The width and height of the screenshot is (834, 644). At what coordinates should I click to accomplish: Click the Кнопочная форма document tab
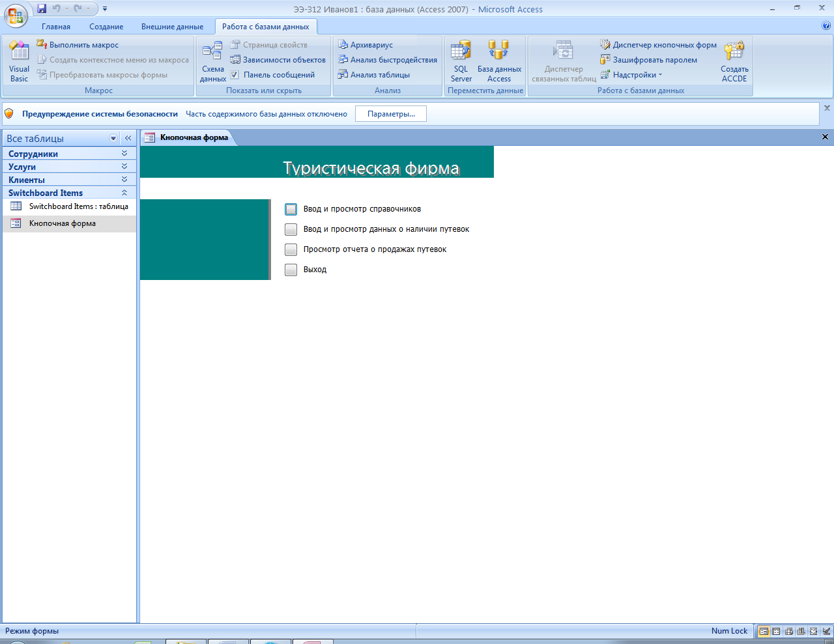pyautogui.click(x=187, y=137)
